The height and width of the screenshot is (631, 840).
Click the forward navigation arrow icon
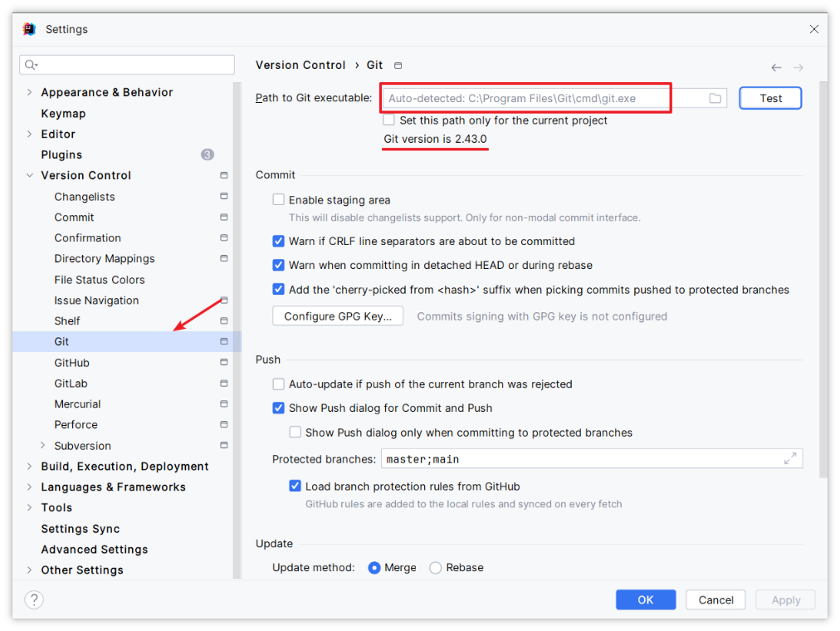798,67
